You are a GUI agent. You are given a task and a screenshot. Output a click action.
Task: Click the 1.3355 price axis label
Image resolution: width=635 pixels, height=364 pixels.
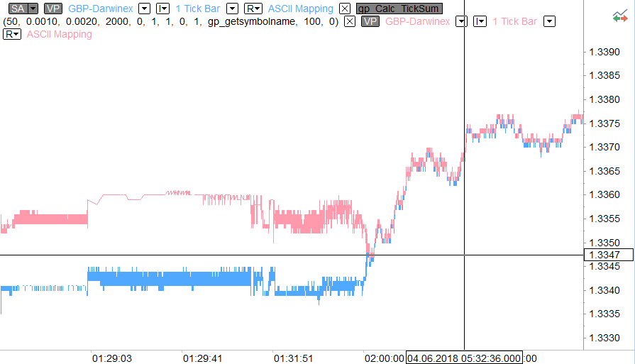pos(604,219)
